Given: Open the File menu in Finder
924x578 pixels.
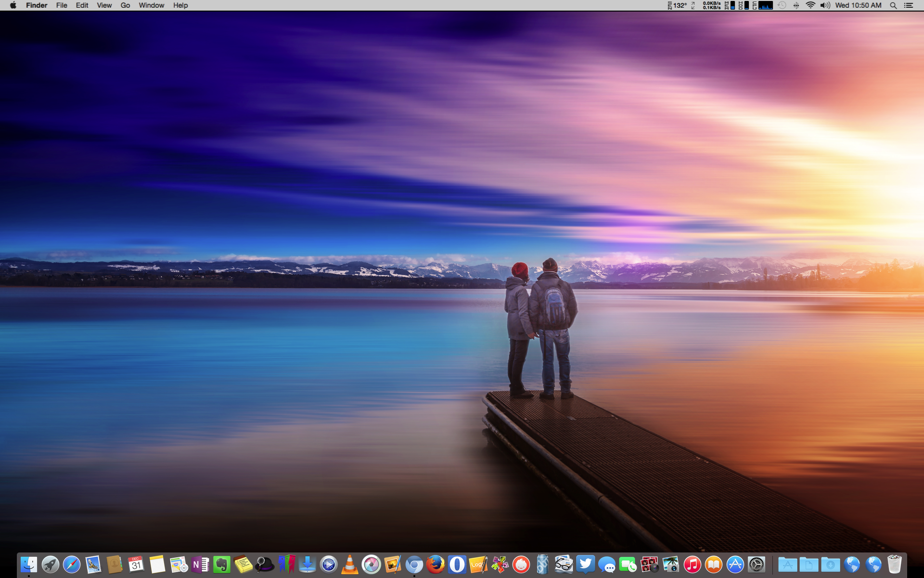Looking at the screenshot, I should (x=62, y=5).
